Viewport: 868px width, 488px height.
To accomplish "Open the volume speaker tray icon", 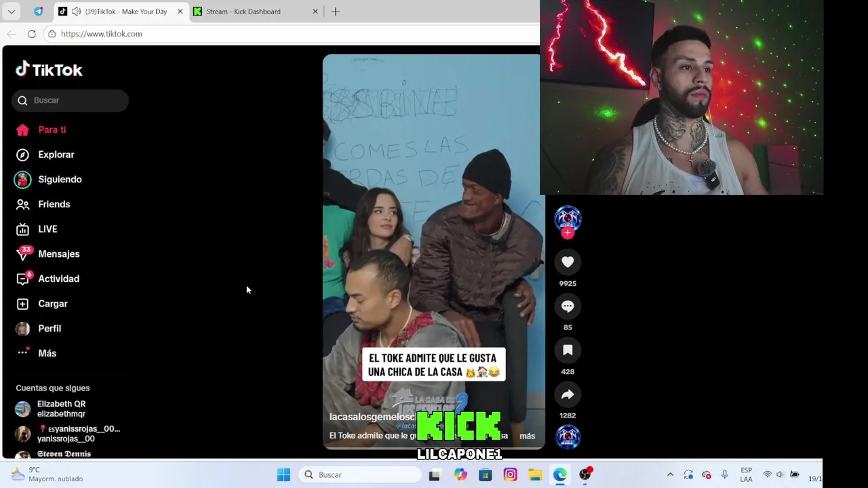I will [780, 475].
